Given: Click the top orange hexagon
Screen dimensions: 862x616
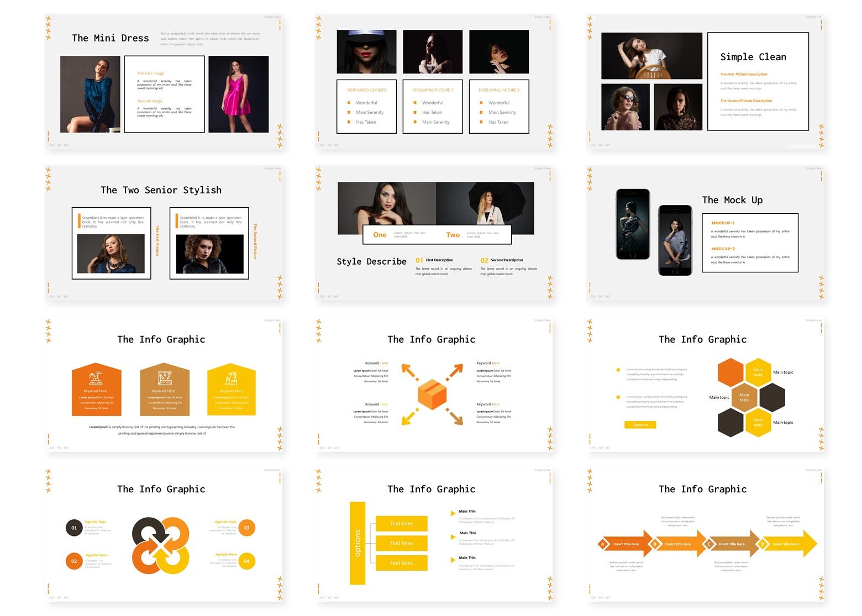Looking at the screenshot, I should click(730, 372).
